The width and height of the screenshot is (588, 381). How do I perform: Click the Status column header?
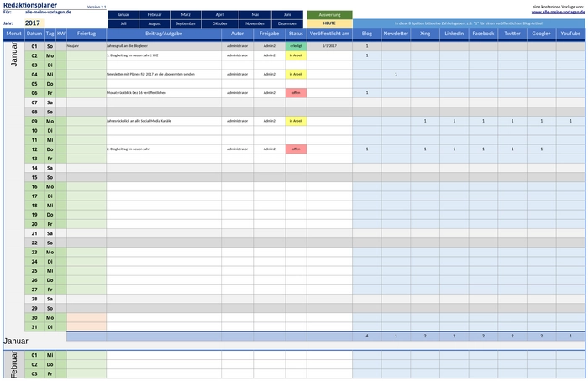[x=296, y=34]
